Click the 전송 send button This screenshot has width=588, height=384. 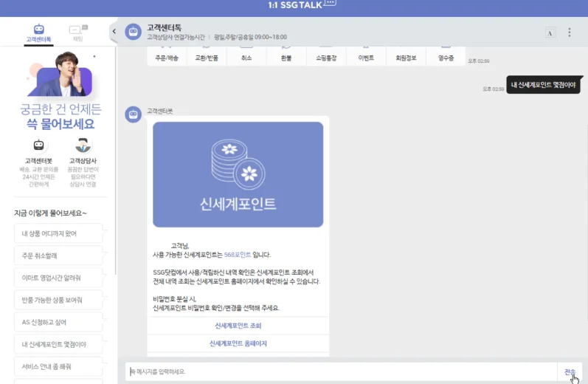(570, 371)
